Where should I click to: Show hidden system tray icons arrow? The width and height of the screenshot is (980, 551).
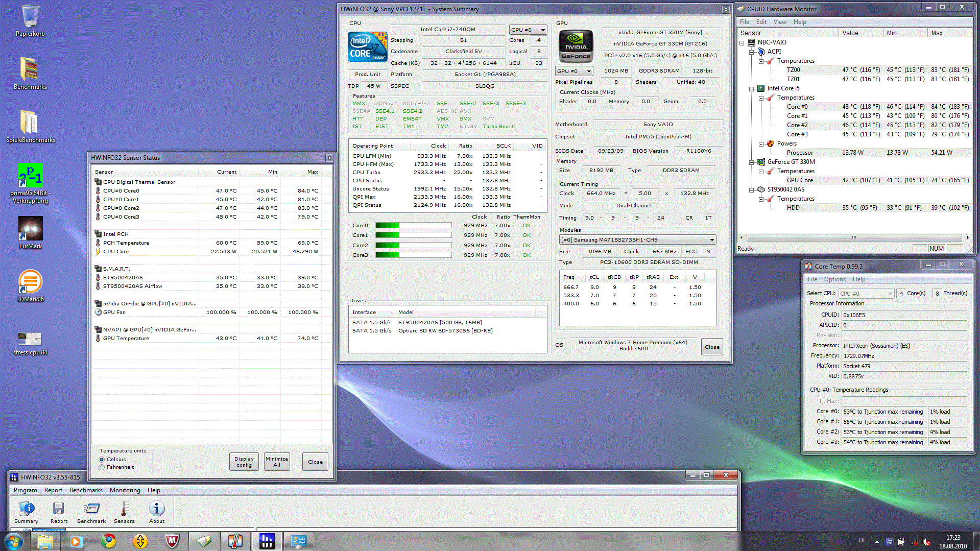click(x=877, y=542)
